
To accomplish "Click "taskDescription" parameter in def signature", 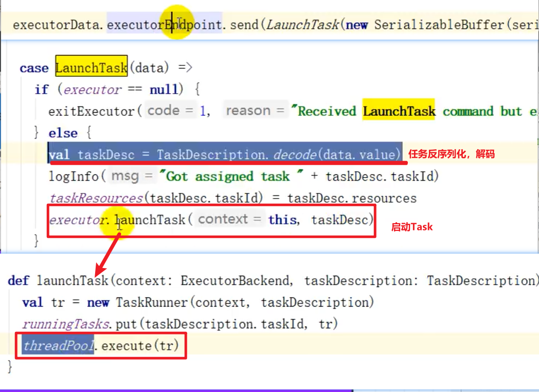I will pos(358,280).
